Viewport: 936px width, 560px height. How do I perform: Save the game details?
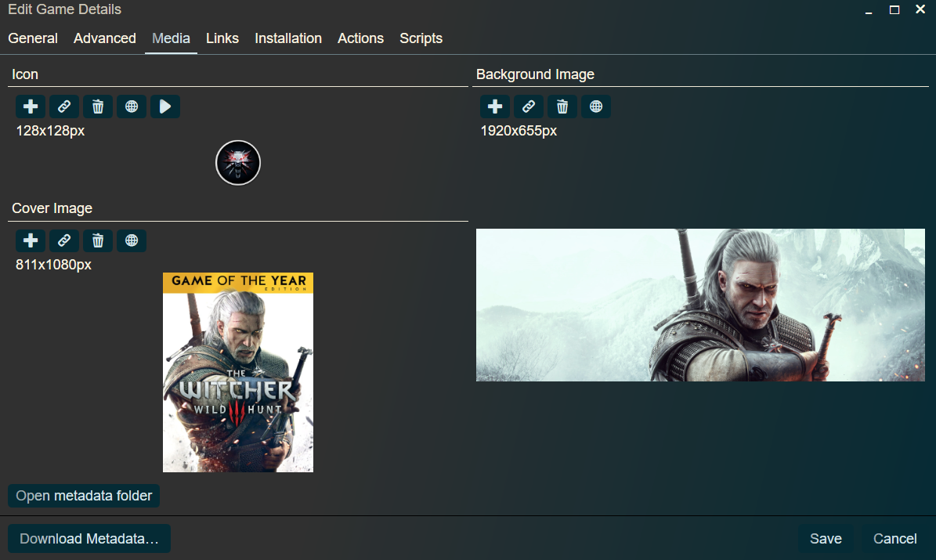(x=825, y=538)
